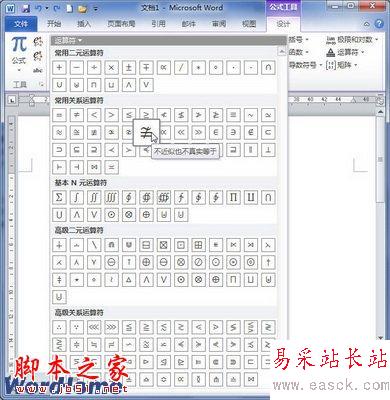Insert the multiplication sign ×

[111, 67]
